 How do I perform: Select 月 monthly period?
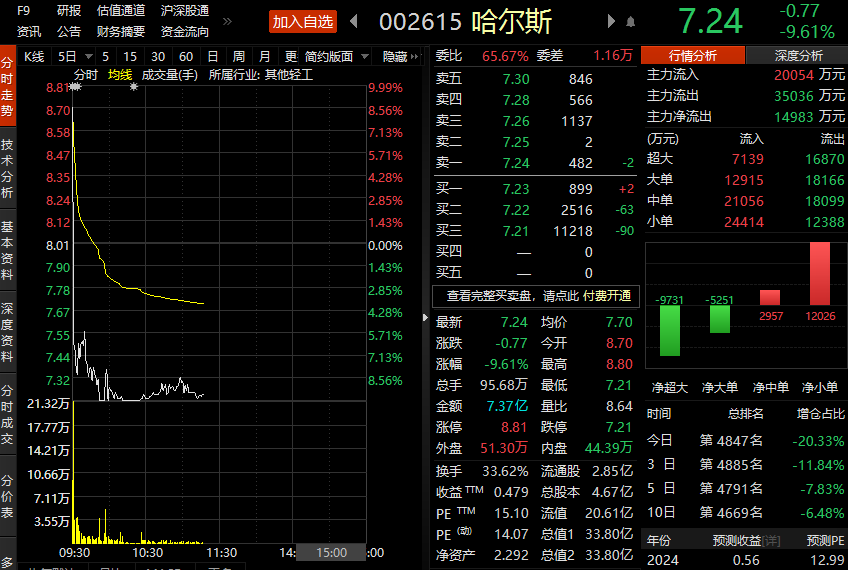[264, 56]
